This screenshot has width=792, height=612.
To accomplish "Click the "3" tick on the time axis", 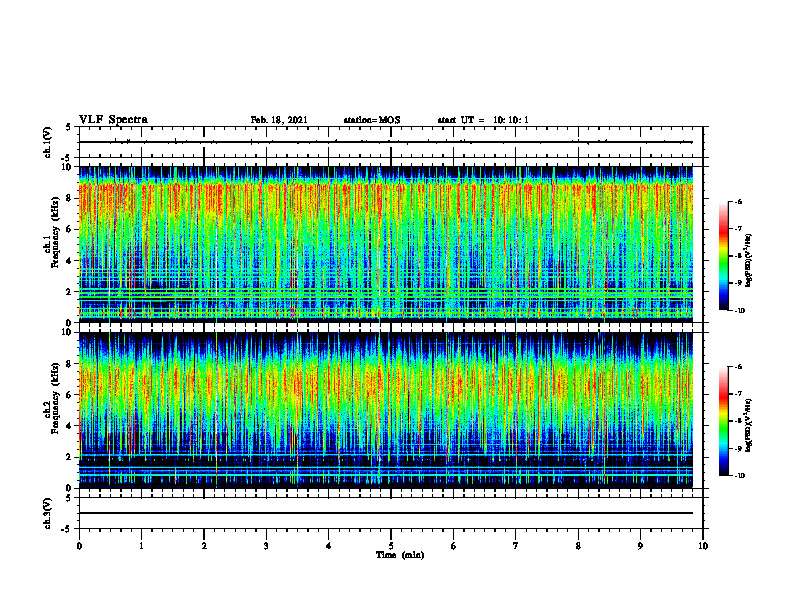I will [x=266, y=546].
